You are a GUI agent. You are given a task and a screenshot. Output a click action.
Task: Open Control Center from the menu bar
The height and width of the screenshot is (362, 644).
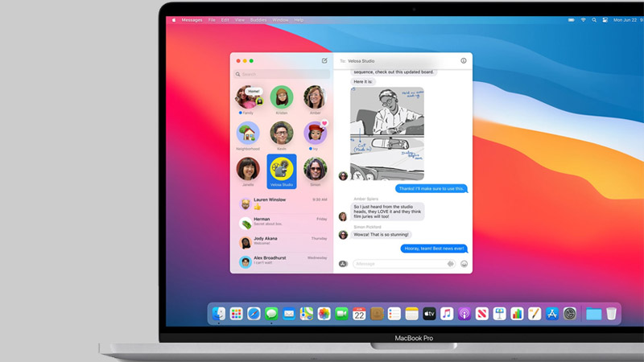(605, 19)
